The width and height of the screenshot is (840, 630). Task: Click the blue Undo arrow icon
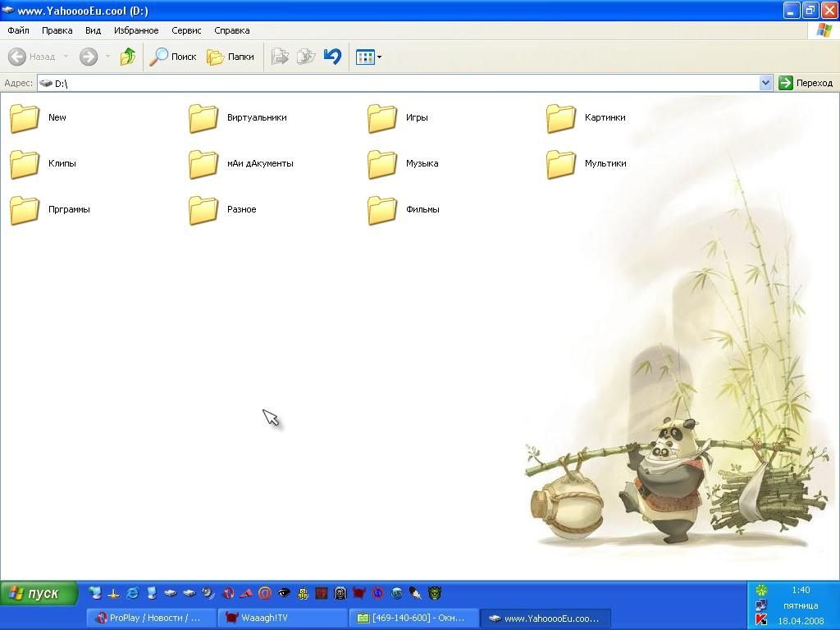coord(333,56)
